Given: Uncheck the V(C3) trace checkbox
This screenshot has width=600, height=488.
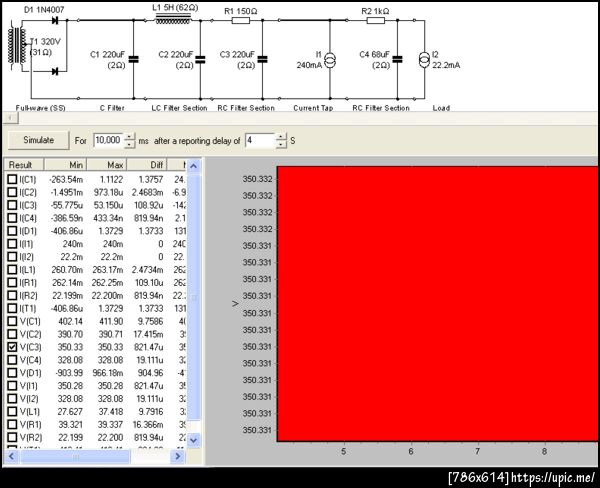Looking at the screenshot, I should point(13,347).
